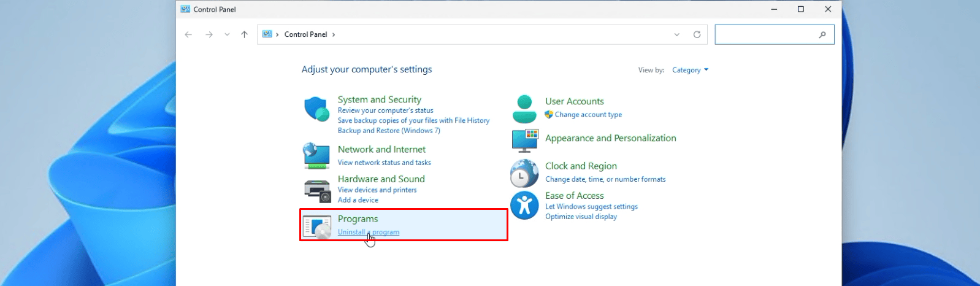980x286 pixels.
Task: Expand the address bar history dropdown
Action: 677,34
